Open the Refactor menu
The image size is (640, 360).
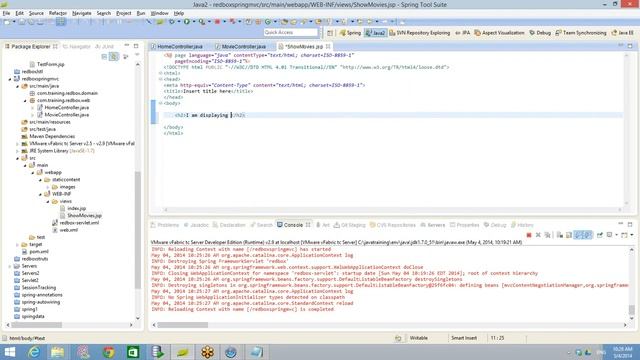tap(58, 13)
